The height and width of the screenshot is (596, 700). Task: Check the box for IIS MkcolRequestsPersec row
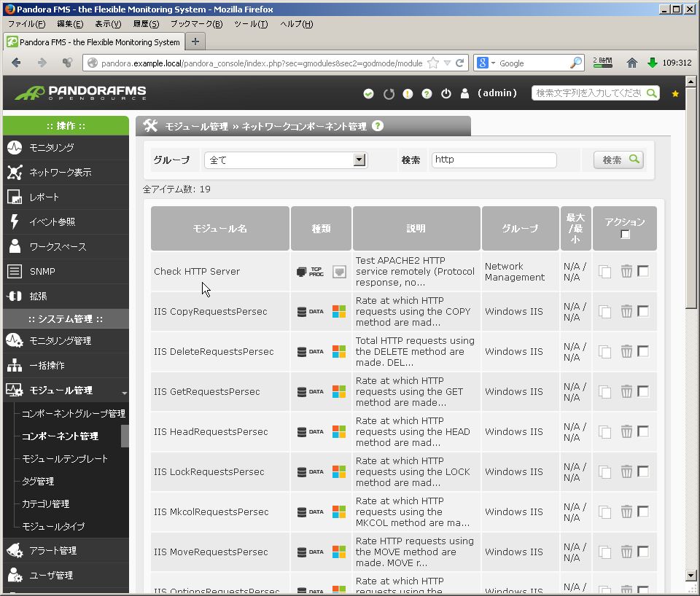643,511
